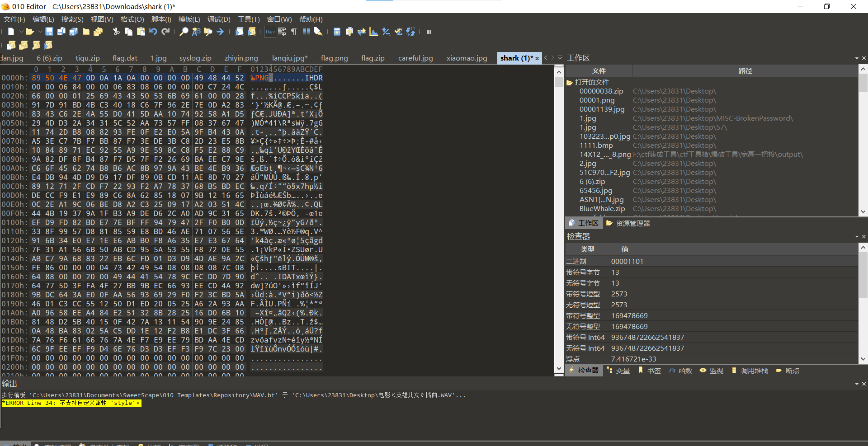The height and width of the screenshot is (446, 868).
Task: Switch to the zhiyin.png tab
Action: click(241, 58)
